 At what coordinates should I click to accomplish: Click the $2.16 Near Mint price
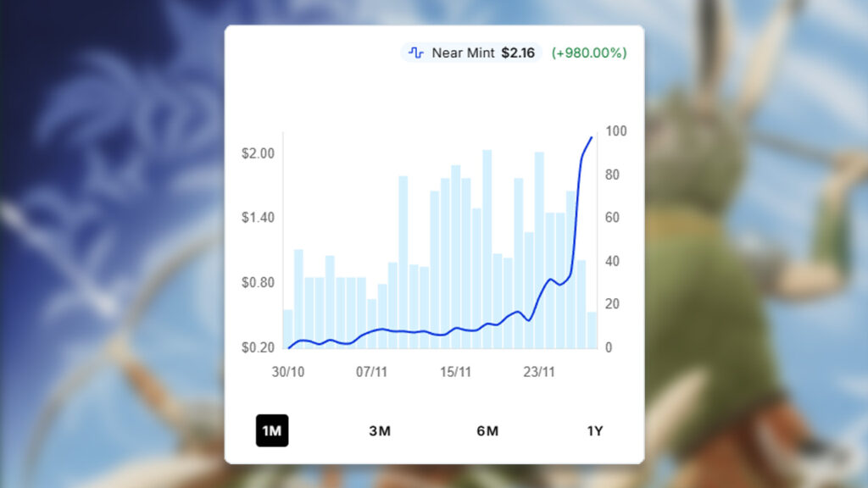point(518,53)
